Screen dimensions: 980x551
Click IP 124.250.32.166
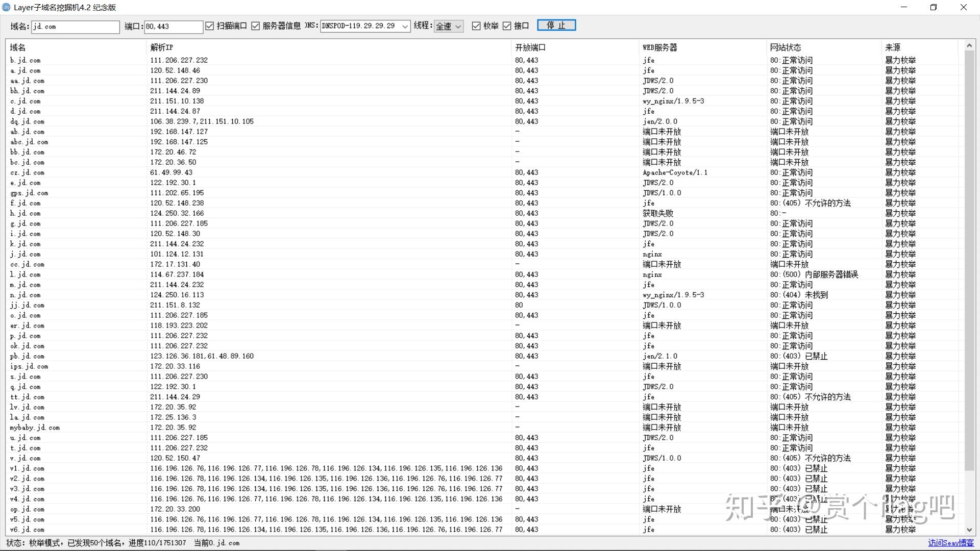click(177, 213)
